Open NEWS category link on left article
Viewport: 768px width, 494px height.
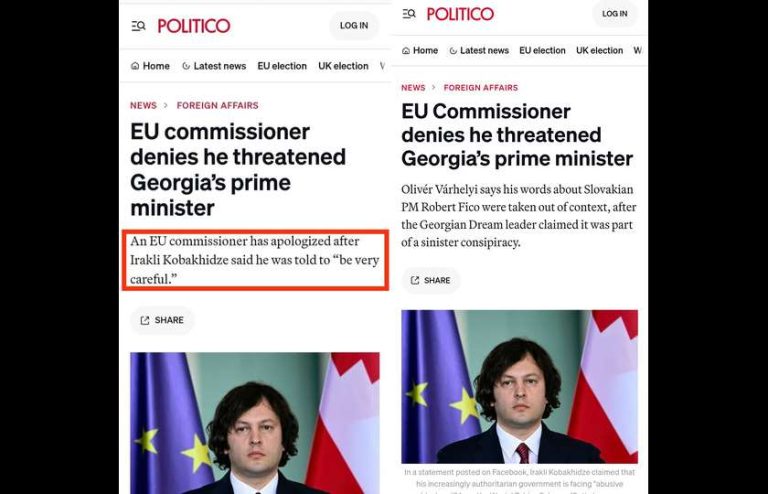[x=143, y=105]
